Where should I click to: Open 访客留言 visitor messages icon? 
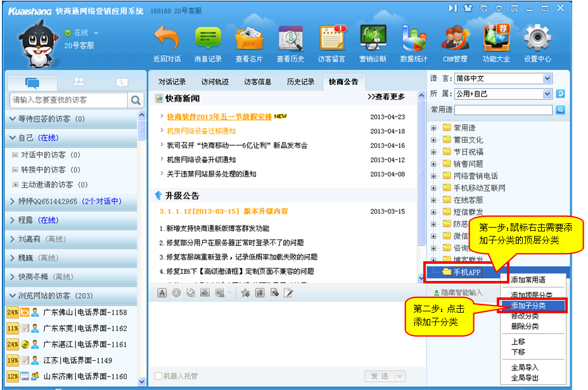pyautogui.click(x=331, y=39)
